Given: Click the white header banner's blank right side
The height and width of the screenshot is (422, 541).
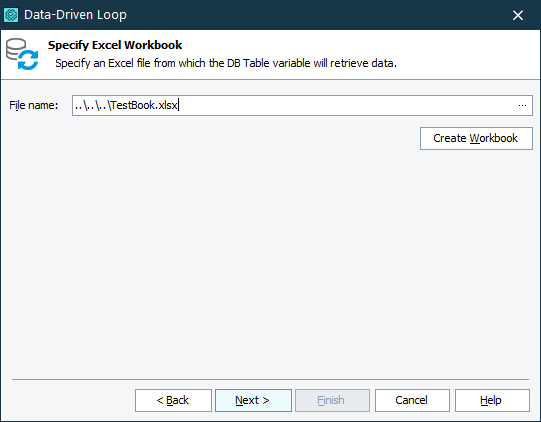Looking at the screenshot, I should click(x=469, y=53).
